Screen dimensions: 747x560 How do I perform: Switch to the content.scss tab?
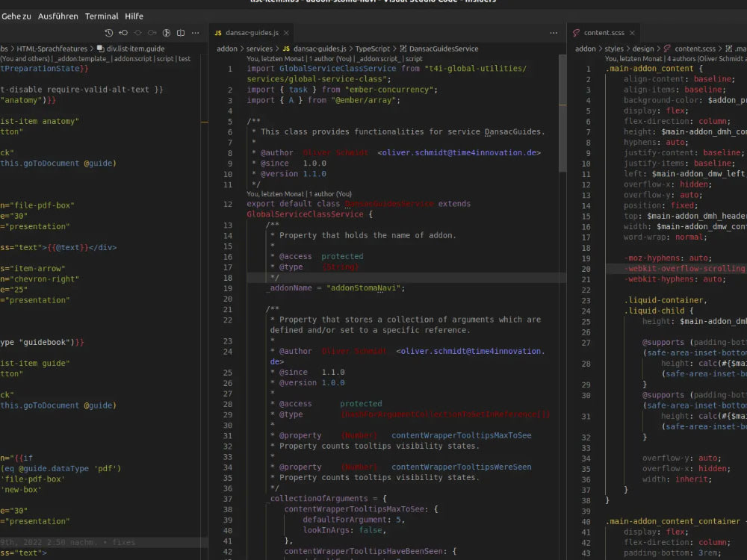tap(603, 33)
